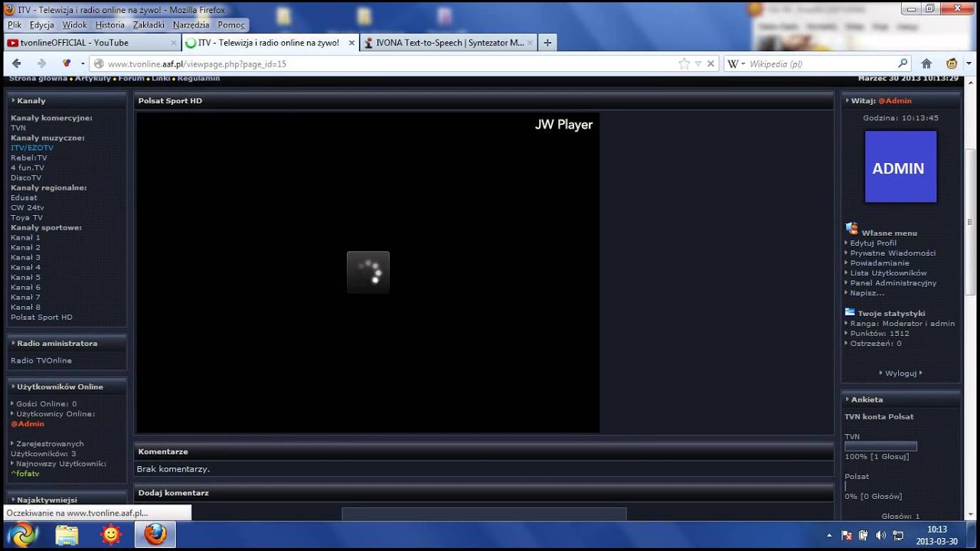Viewport: 980px width, 551px height.
Task: Open the @Admin link under Użytkownicy Online
Action: point(28,423)
